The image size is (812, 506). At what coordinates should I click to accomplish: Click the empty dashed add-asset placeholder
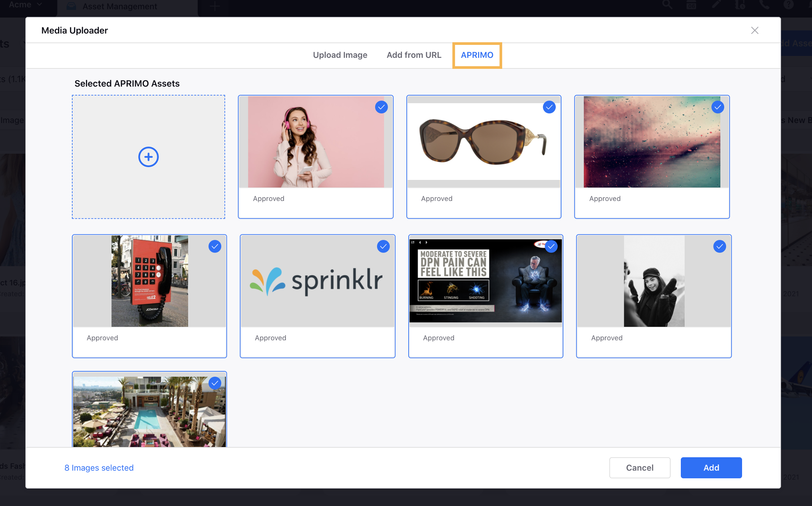tap(148, 157)
